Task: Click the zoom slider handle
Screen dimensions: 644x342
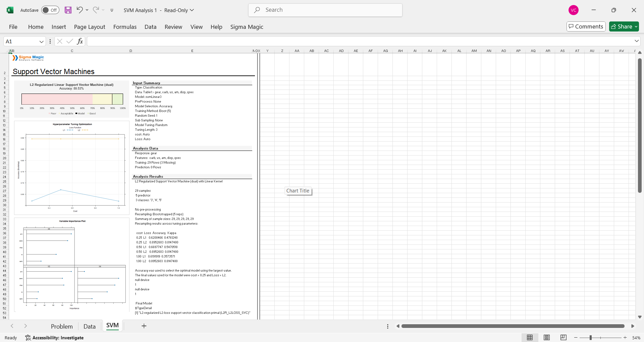Action: tap(590, 338)
